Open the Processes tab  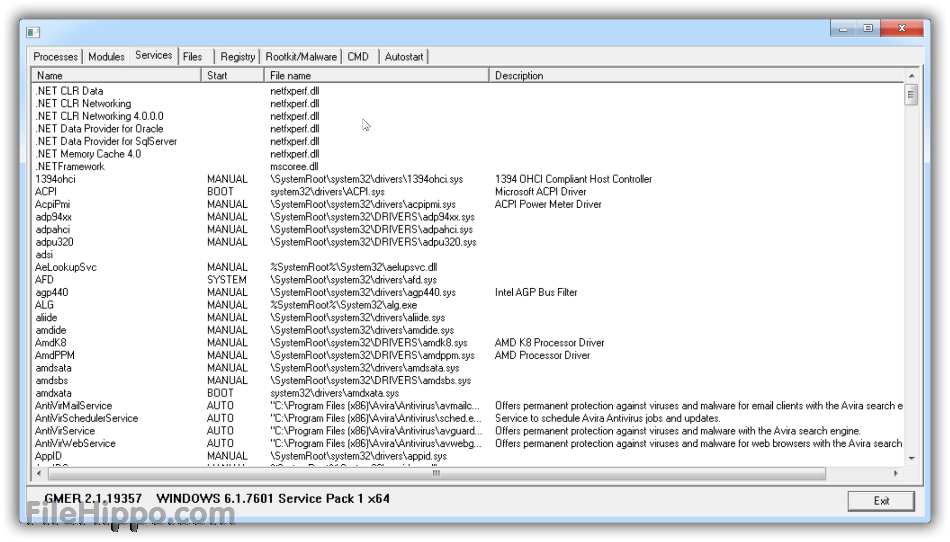55,56
